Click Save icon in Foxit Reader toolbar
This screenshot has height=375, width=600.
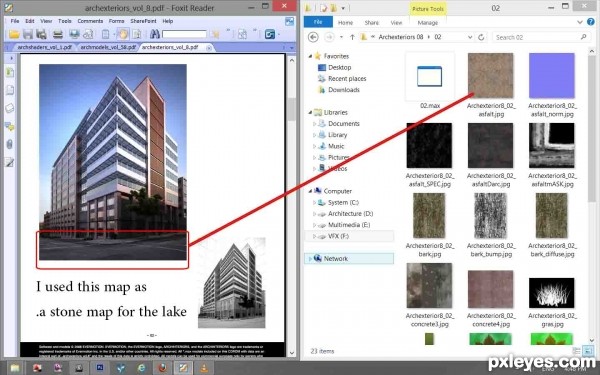[28, 34]
